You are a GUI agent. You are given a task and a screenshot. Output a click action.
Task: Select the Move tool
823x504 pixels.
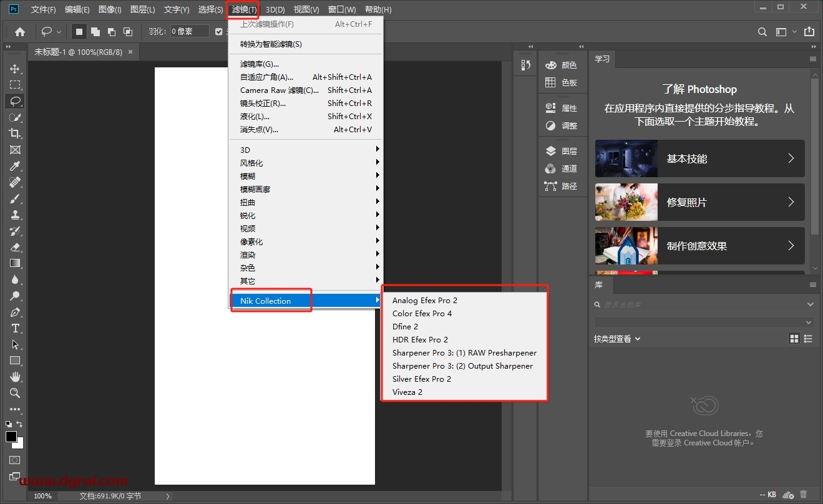[15, 69]
